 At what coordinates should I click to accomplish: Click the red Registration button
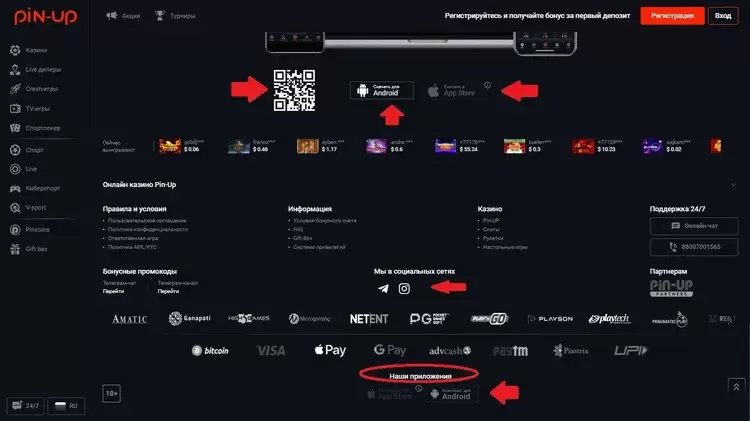coord(672,16)
